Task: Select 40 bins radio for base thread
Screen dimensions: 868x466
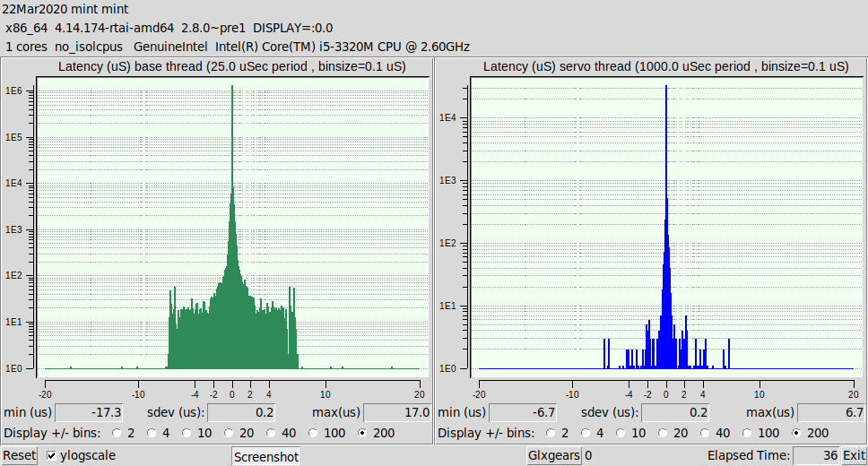Action: (271, 433)
